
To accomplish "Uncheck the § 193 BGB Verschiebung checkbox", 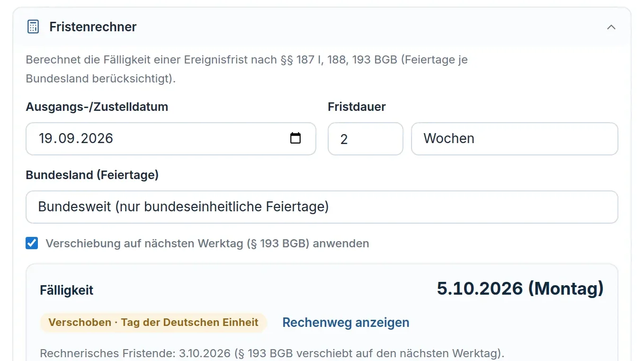I will point(32,244).
